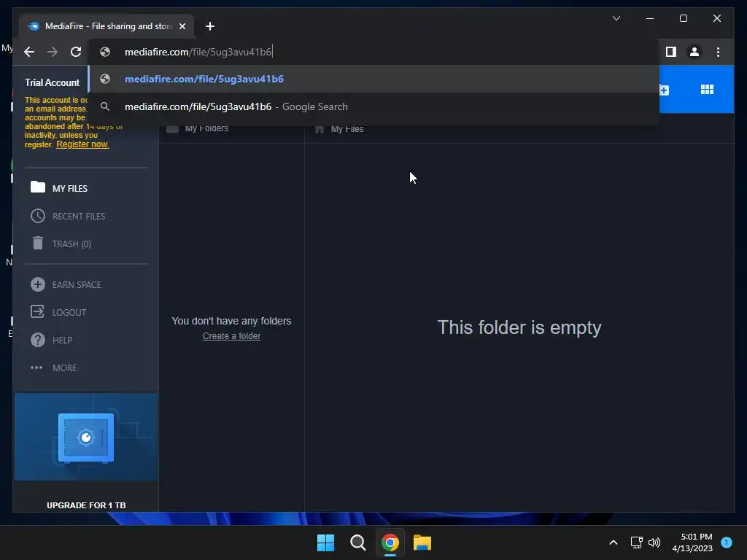Click the browser forward arrow
Screen dimensions: 747x560
[x=53, y=52]
